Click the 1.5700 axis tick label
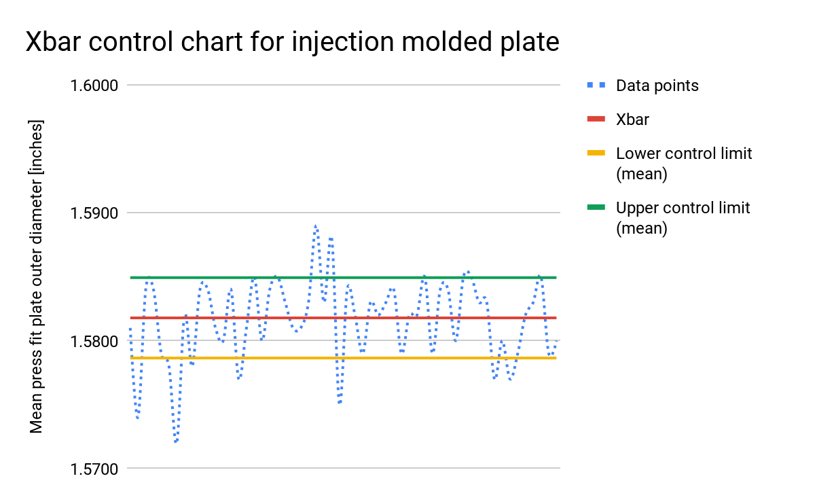 [x=94, y=469]
